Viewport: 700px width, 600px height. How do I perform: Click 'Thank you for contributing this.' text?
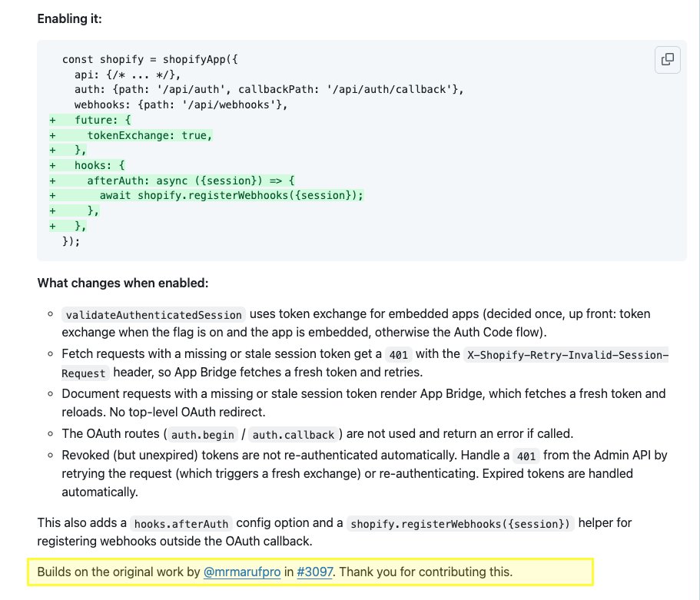426,572
